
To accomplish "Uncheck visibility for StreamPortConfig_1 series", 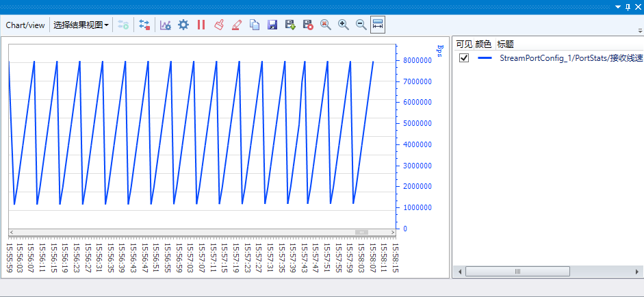I will click(464, 58).
